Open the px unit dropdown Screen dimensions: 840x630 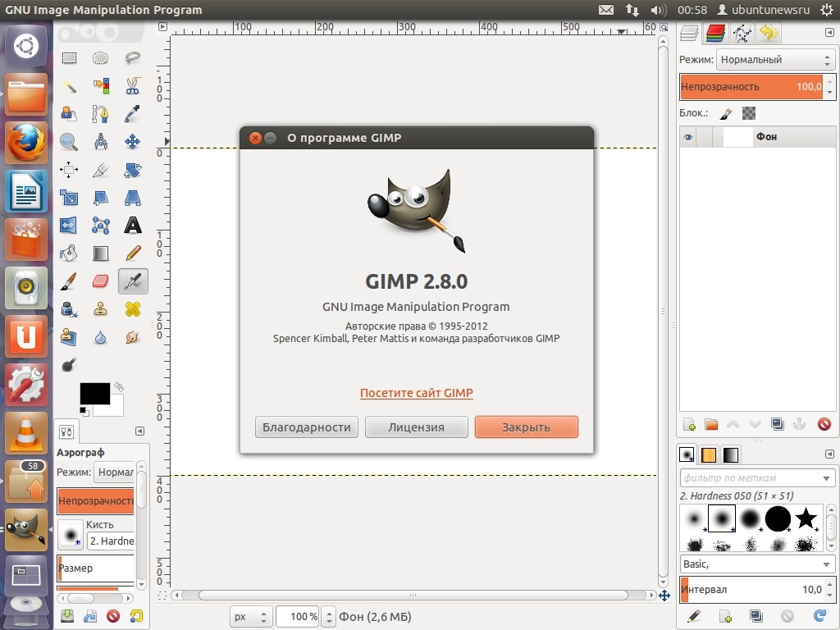pyautogui.click(x=251, y=617)
